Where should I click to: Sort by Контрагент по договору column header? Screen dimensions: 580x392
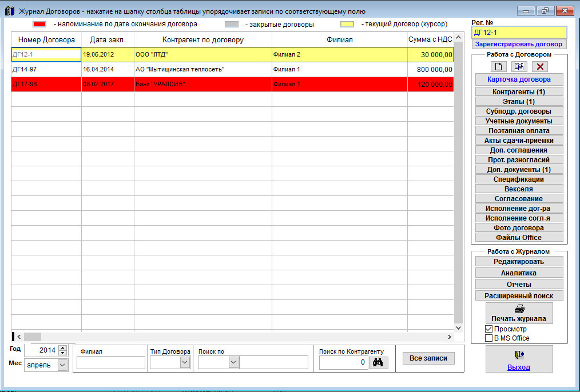pos(203,40)
